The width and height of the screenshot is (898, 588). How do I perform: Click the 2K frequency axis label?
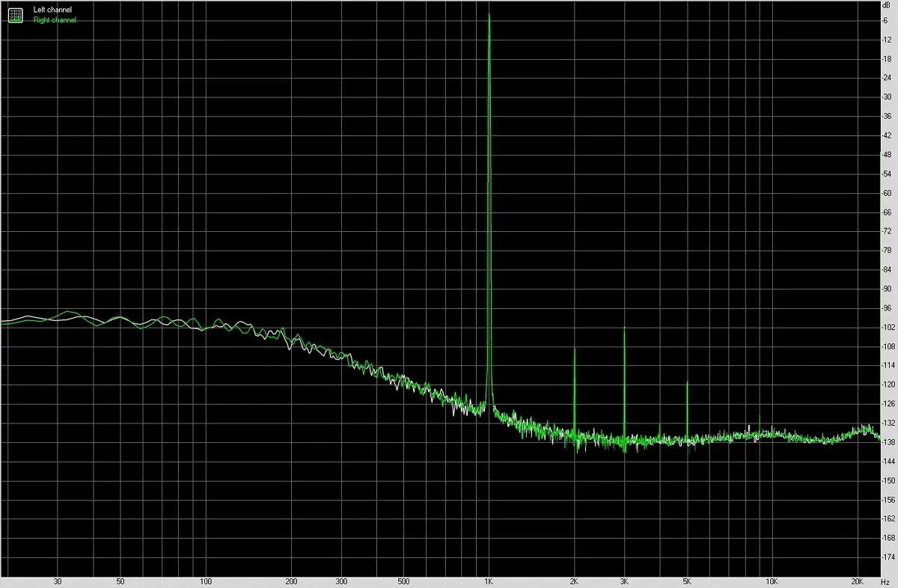click(x=574, y=581)
